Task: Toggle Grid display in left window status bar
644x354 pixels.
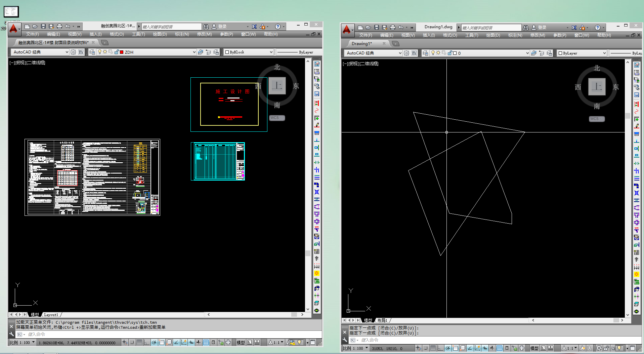Action: click(139, 343)
